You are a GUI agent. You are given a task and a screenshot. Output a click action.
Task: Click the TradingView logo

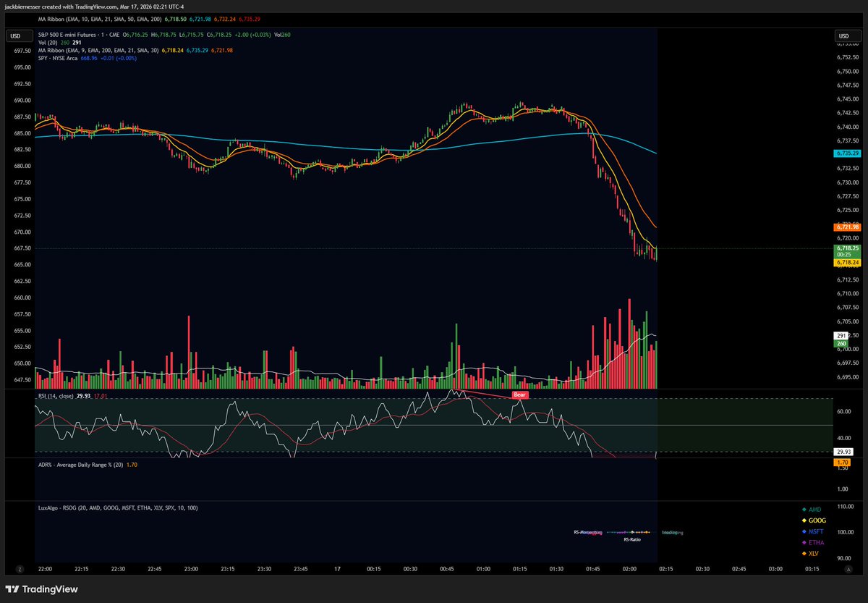(x=42, y=589)
